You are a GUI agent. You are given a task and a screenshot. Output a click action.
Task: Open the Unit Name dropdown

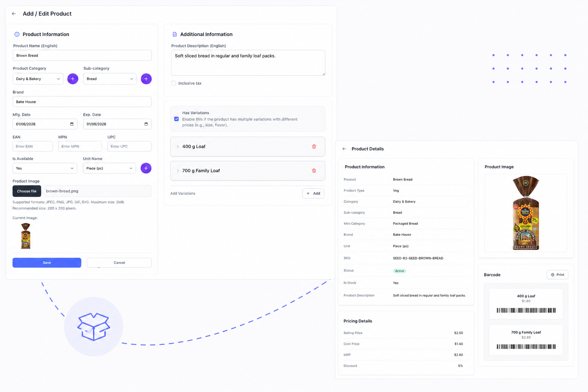[109, 168]
